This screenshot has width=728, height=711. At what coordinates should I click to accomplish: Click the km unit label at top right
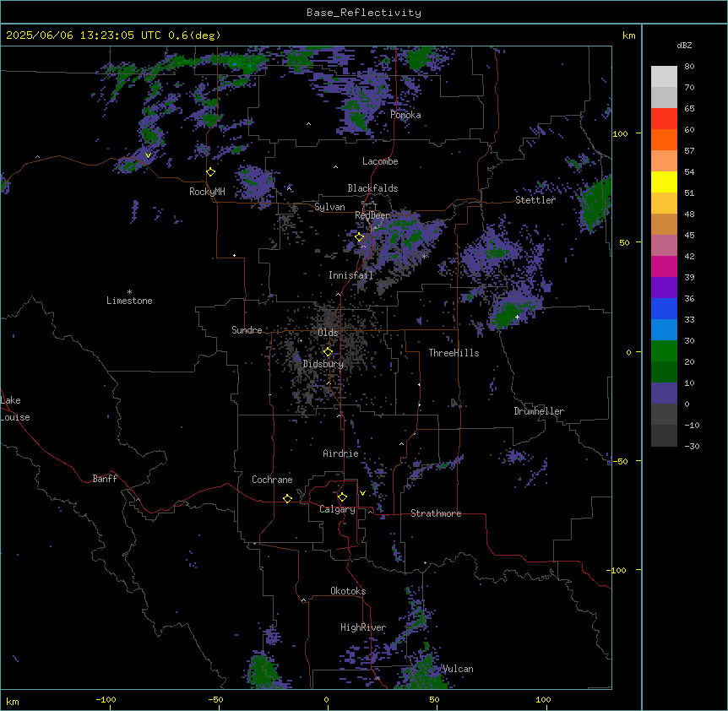628,35
